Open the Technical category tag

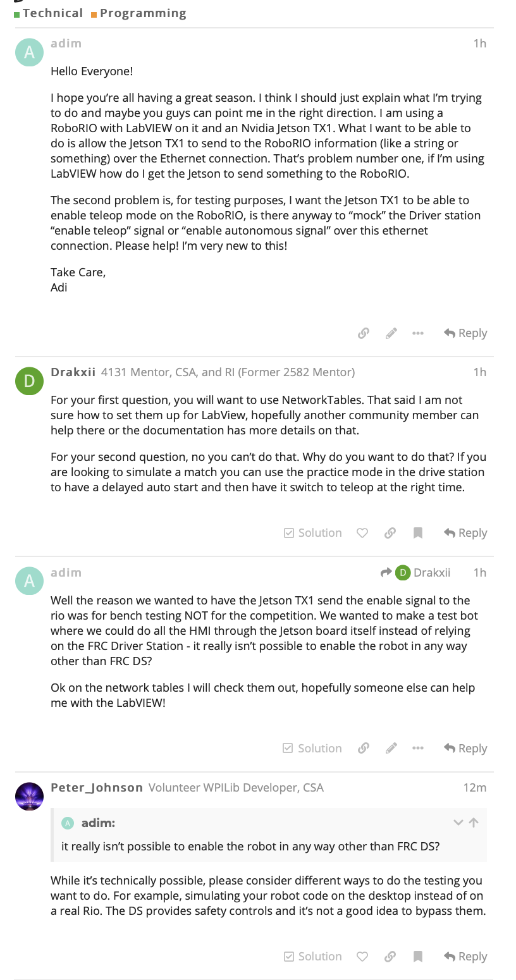52,13
